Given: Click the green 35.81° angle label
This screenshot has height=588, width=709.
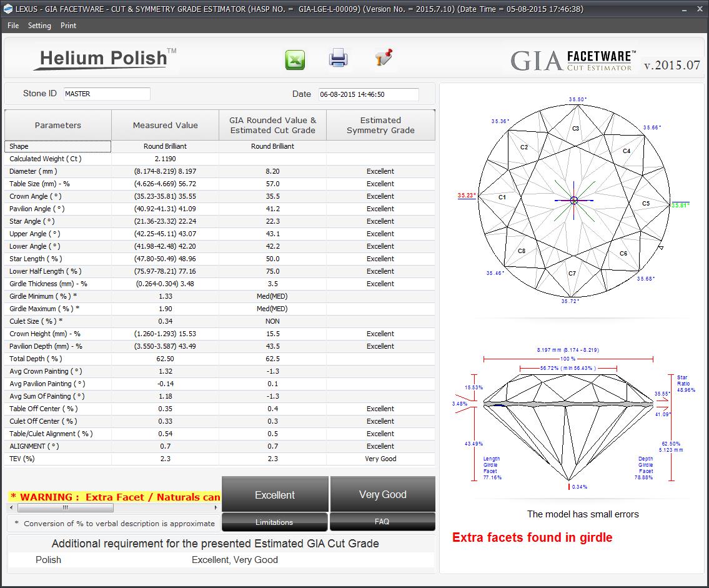Looking at the screenshot, I should click(680, 205).
